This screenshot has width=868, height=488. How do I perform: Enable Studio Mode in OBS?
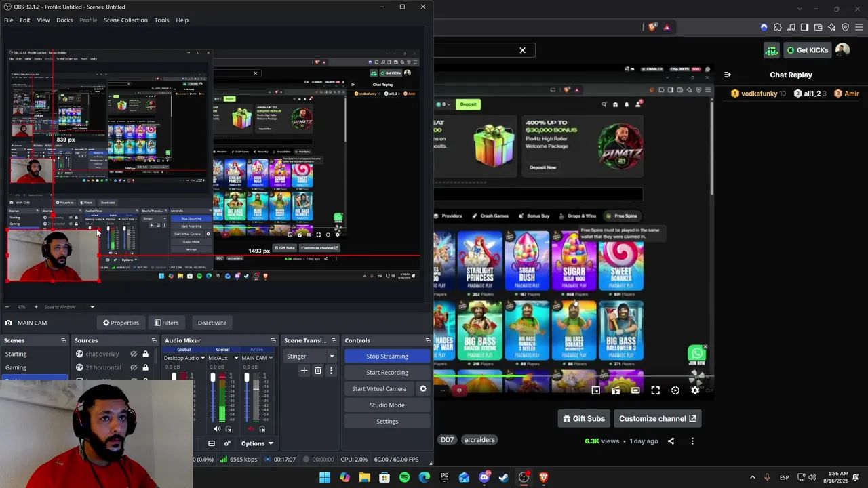[x=387, y=405]
